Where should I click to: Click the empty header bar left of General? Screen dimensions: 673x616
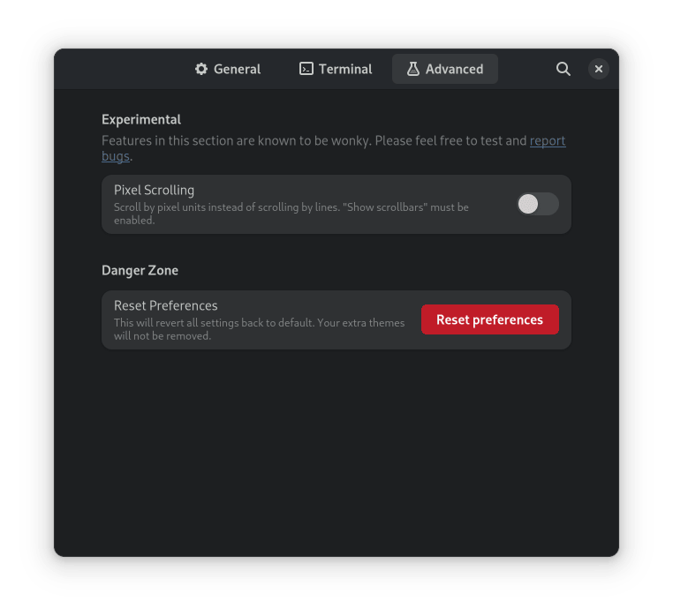tap(124, 69)
